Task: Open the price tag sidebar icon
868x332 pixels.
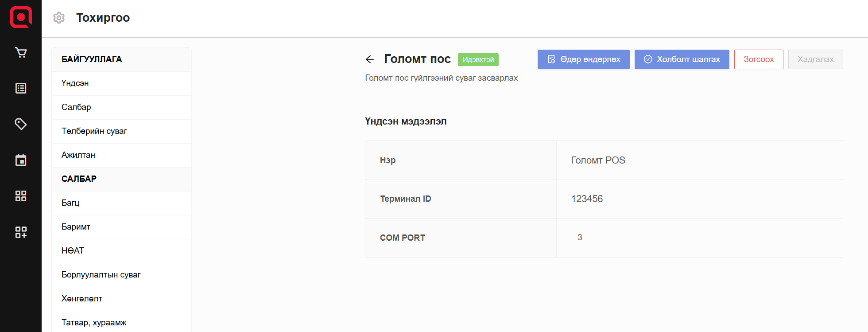Action: 21,124
